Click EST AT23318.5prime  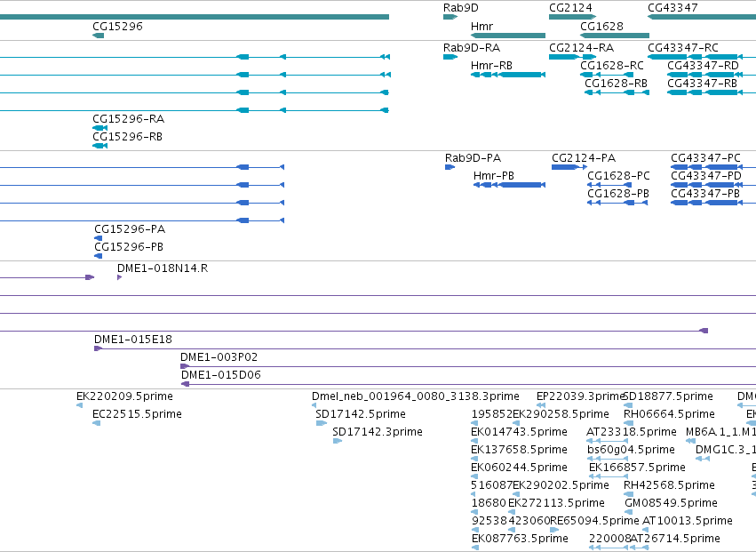pos(632,432)
